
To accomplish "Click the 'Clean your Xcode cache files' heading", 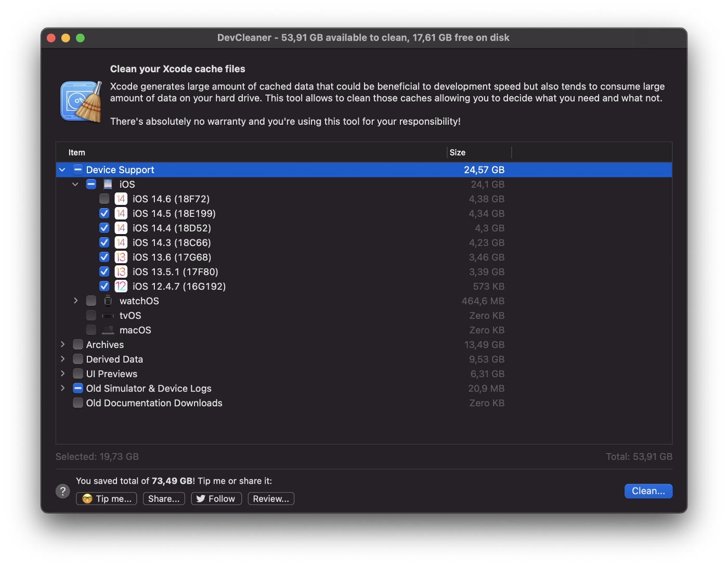I will coord(178,69).
